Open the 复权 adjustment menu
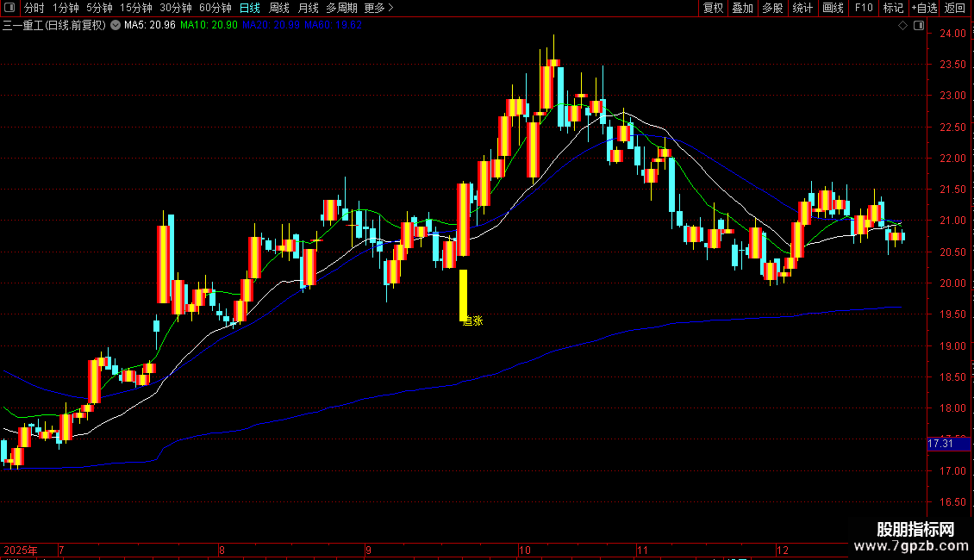 713,8
